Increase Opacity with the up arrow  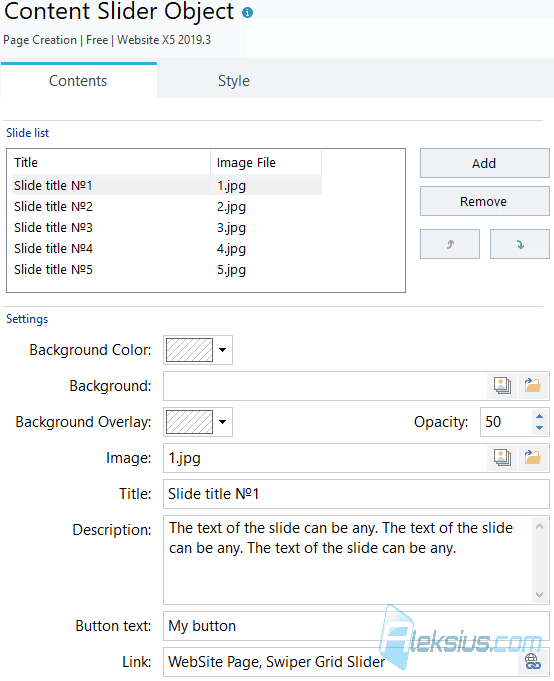[x=539, y=416]
